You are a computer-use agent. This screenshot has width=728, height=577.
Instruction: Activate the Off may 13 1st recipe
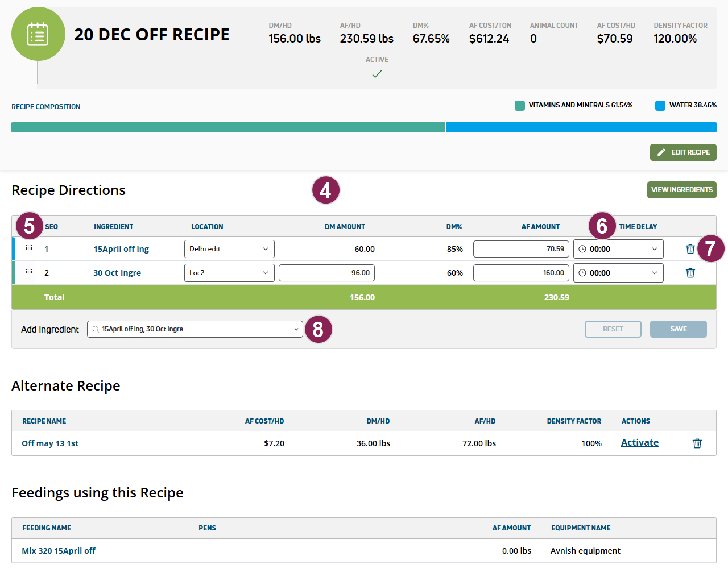coord(639,443)
